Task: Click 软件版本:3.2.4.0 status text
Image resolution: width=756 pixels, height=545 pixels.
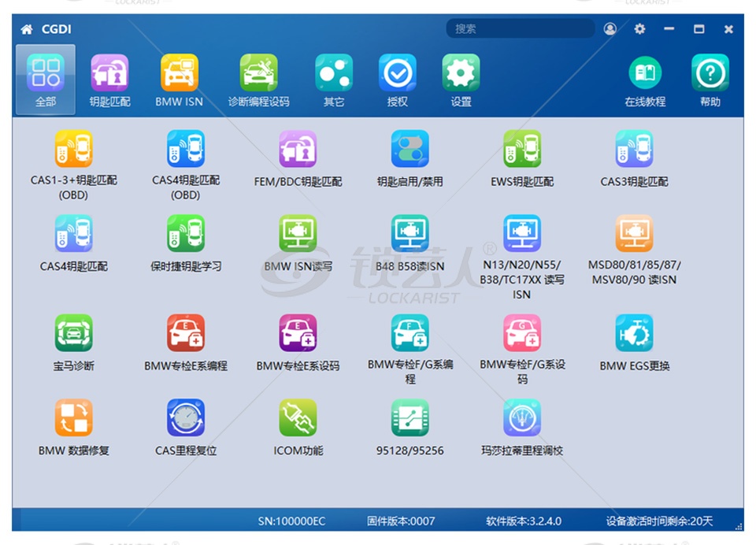Action: (x=524, y=521)
